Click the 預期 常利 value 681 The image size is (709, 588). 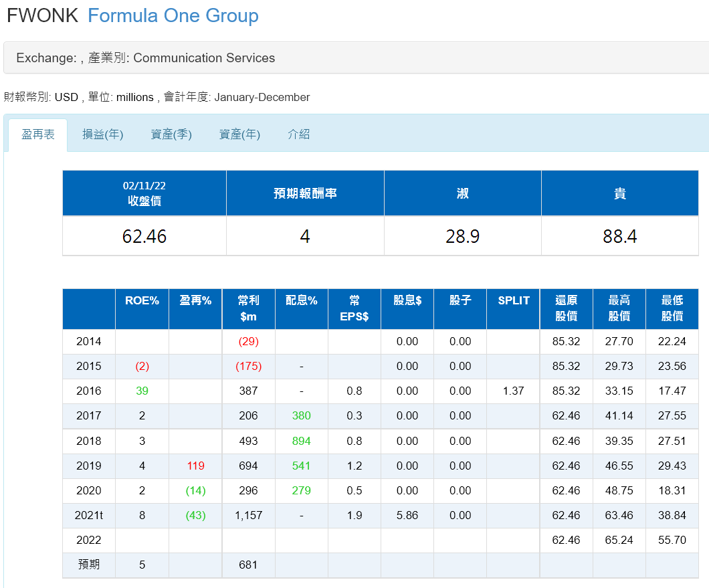click(248, 565)
